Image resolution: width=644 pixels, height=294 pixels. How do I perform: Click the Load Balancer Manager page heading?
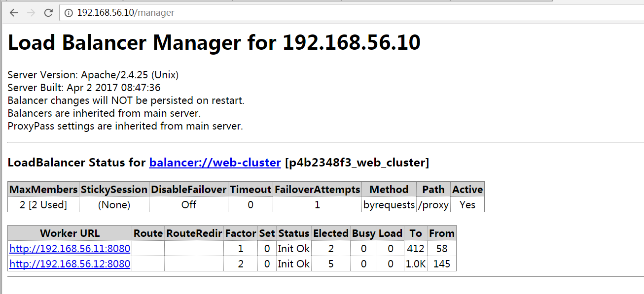[214, 43]
